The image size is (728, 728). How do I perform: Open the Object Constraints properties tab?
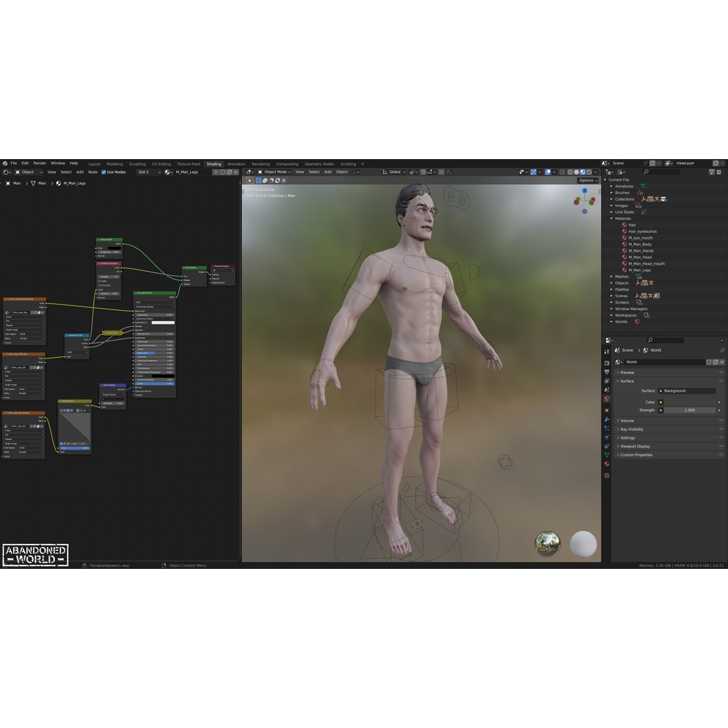(x=607, y=446)
